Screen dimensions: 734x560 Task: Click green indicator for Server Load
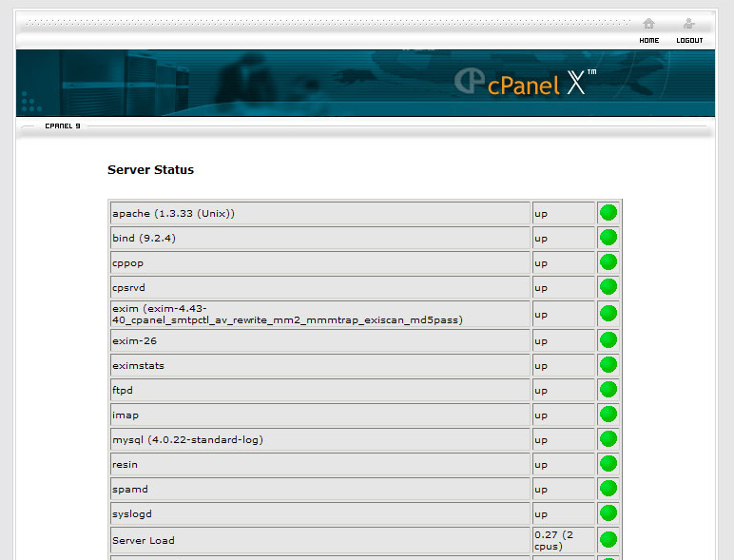pos(608,540)
